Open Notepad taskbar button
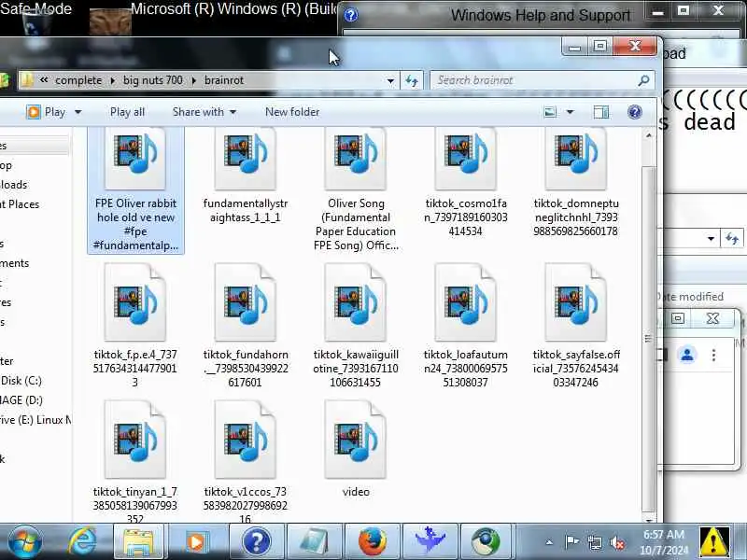The height and width of the screenshot is (560, 747). click(x=315, y=542)
